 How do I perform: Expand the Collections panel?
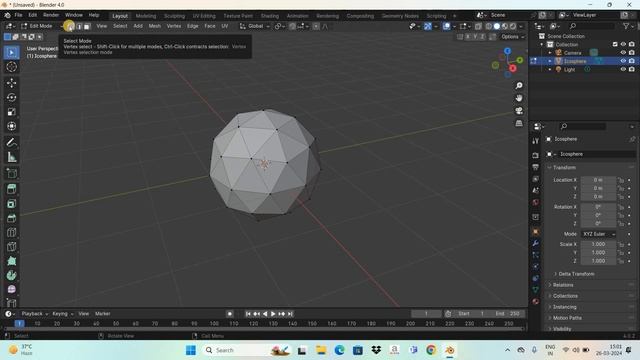(565, 296)
